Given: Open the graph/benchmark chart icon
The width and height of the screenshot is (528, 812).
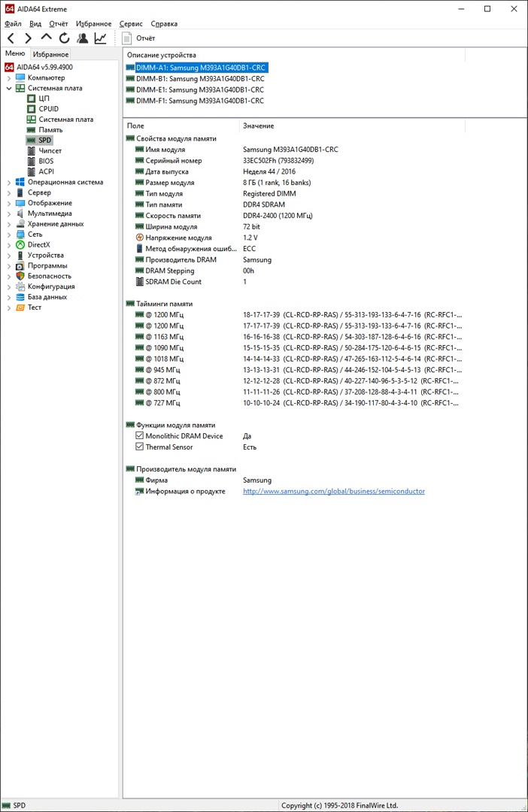Looking at the screenshot, I should click(101, 38).
